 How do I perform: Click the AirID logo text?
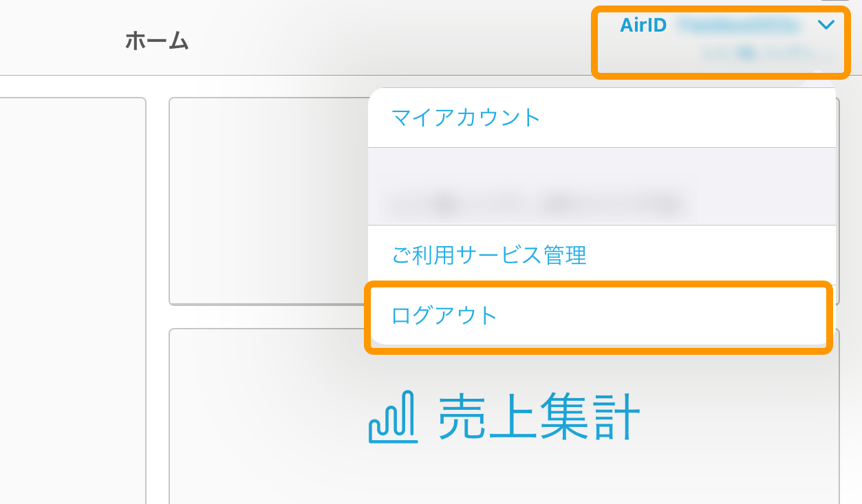(643, 24)
